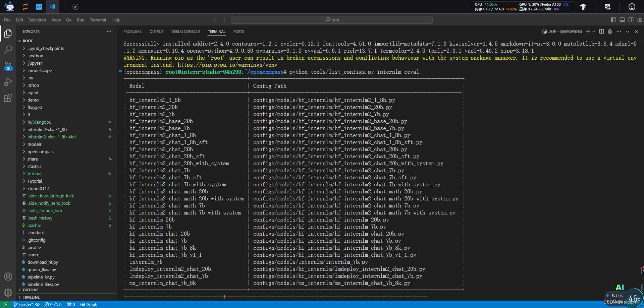
Task: Open the Run and Debug view
Action: pos(8,82)
